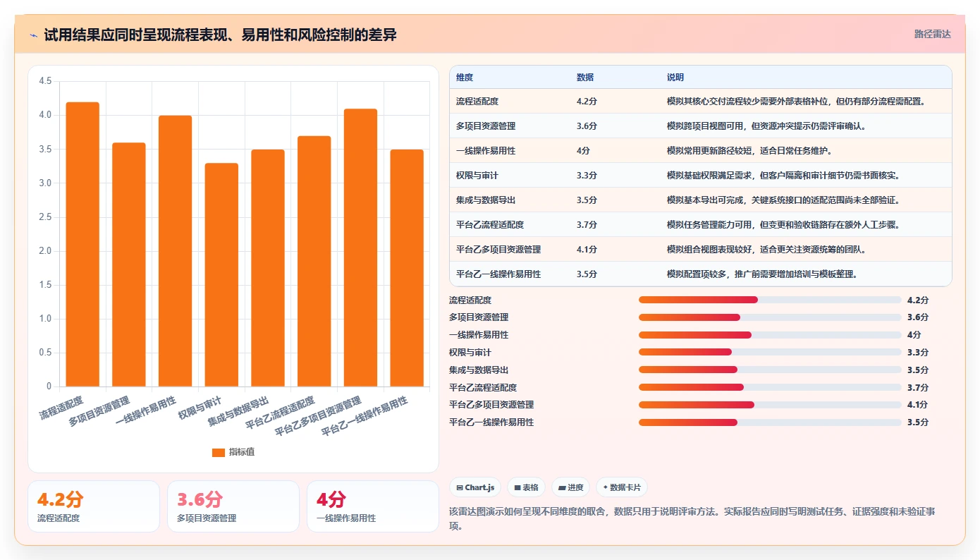Open the 3.6分 多项目资源管理 stat card

[x=233, y=506]
